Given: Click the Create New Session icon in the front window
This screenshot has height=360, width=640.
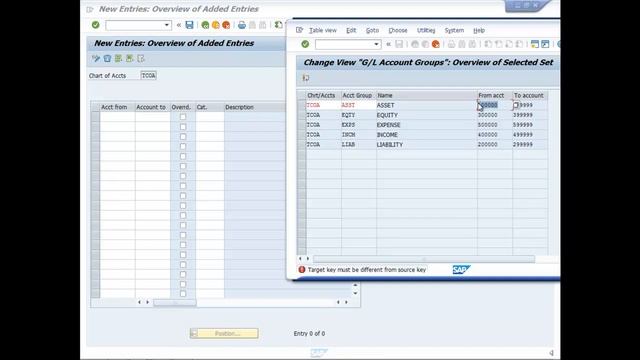Looking at the screenshot, I should pyautogui.click(x=535, y=44).
